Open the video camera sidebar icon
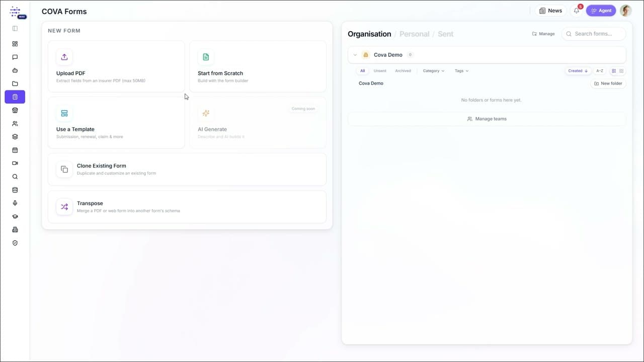This screenshot has width=644, height=362. point(15,163)
